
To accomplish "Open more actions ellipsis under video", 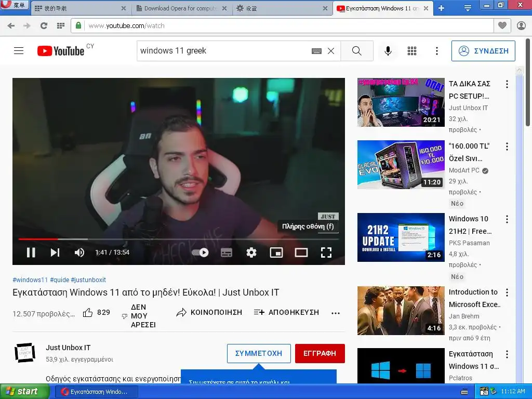I will point(336,313).
